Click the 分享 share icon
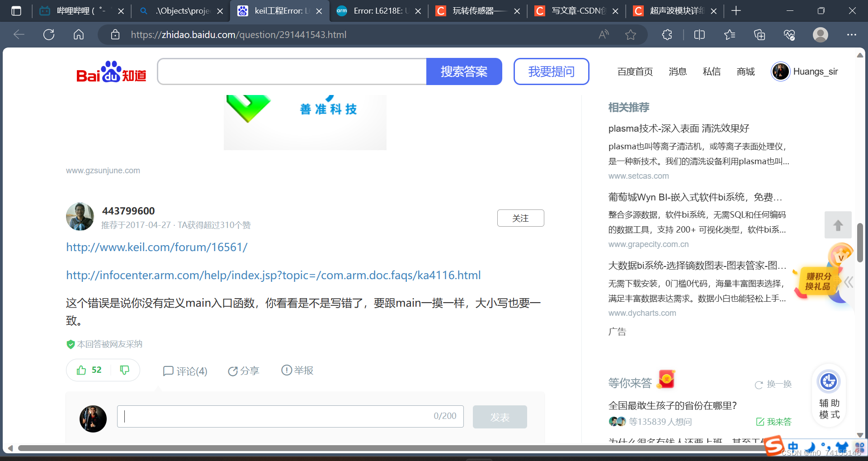The height and width of the screenshot is (461, 868). tap(243, 371)
